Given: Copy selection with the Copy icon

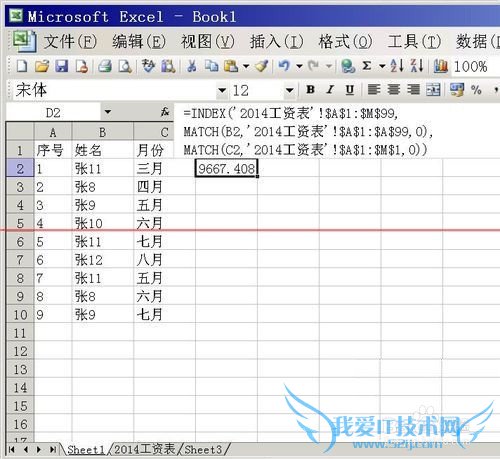Looking at the screenshot, I should tap(211, 66).
